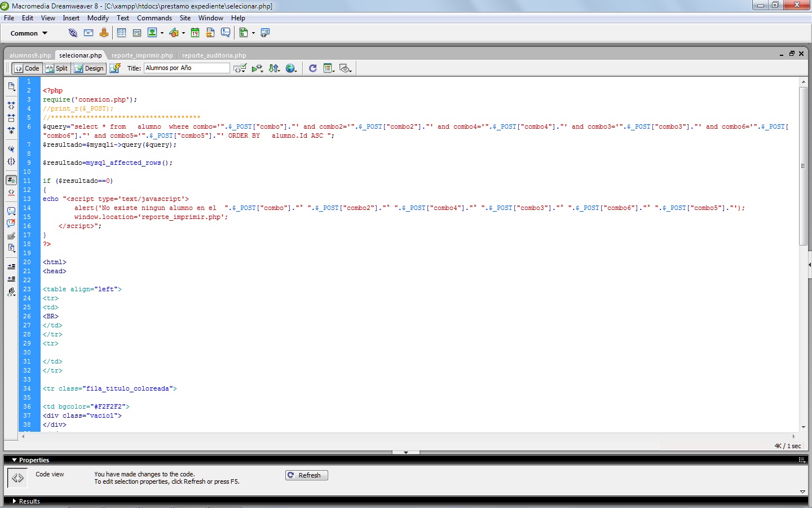Screen dimensions: 812x508
Task: Switch to the reporte_imprimir.php tab
Action: 142,55
